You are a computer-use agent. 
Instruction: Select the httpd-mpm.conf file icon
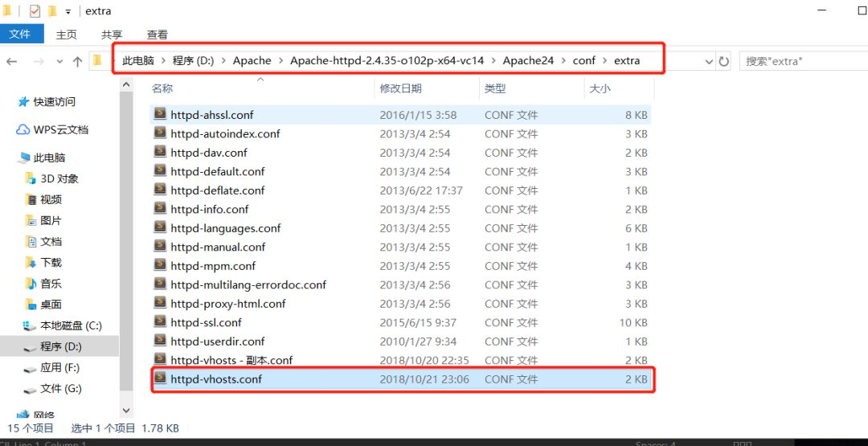click(x=160, y=265)
